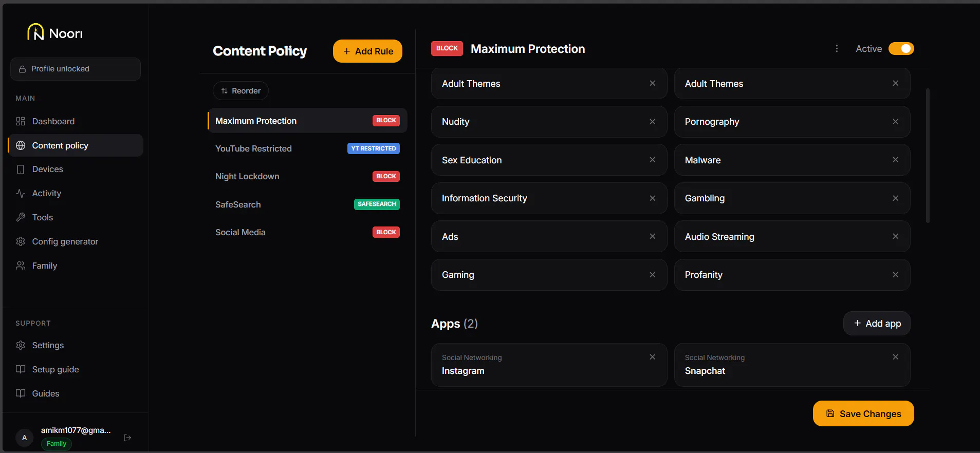Toggle the Active switch off

[901, 49]
